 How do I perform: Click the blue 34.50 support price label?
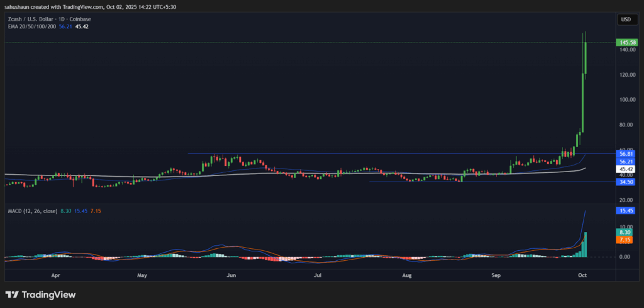pos(626,182)
